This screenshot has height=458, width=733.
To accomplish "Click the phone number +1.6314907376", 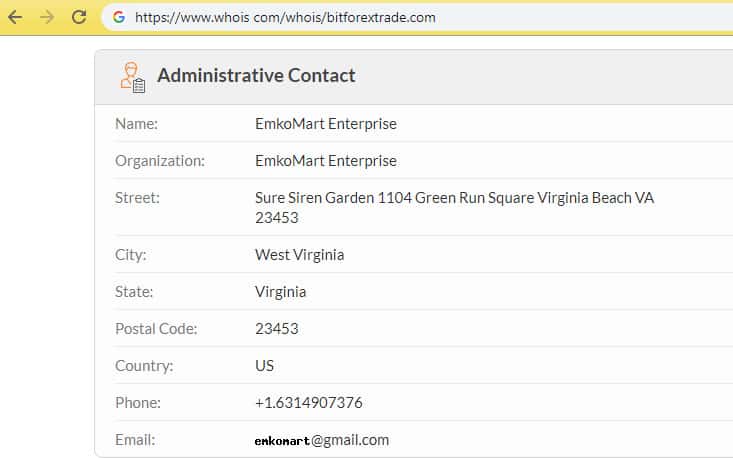I will tap(308, 403).
